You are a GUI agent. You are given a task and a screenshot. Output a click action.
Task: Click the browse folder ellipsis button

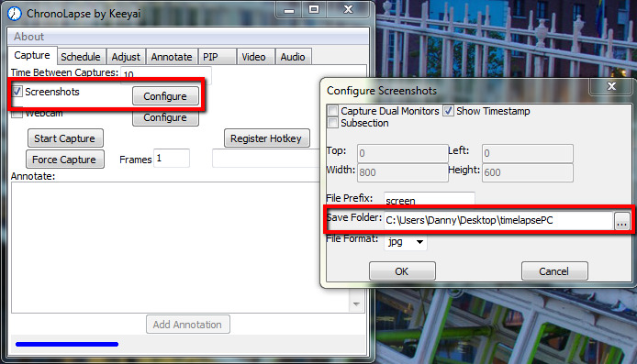tap(621, 221)
